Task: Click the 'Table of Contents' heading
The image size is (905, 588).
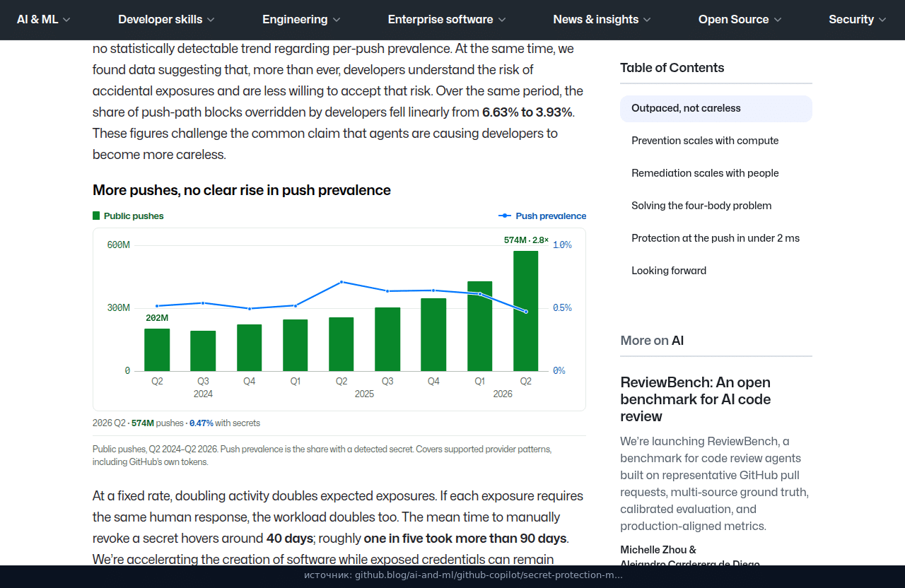Action: coord(672,68)
